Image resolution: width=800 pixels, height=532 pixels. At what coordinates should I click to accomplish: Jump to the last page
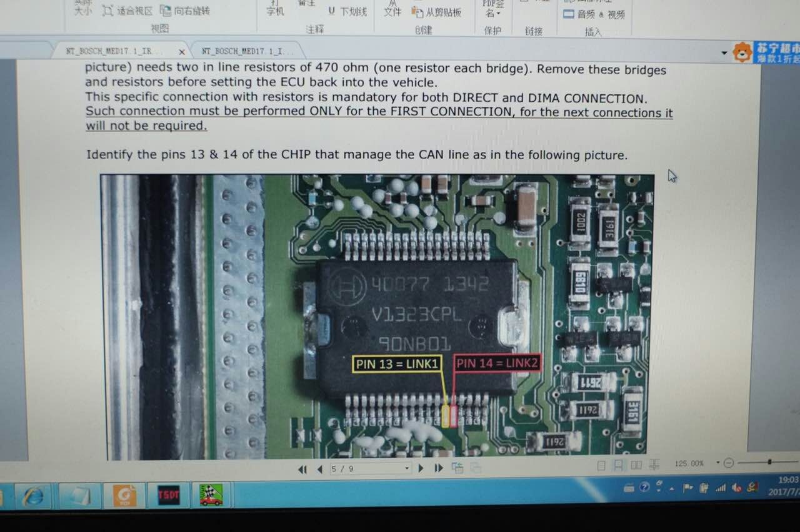point(439,468)
